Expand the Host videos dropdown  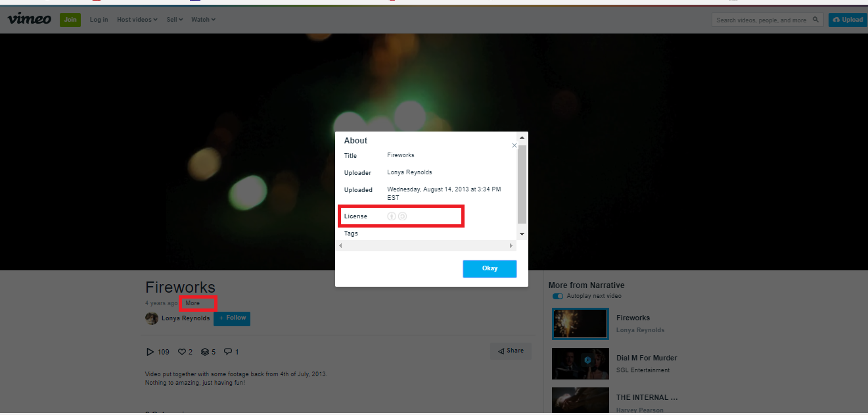tap(137, 20)
